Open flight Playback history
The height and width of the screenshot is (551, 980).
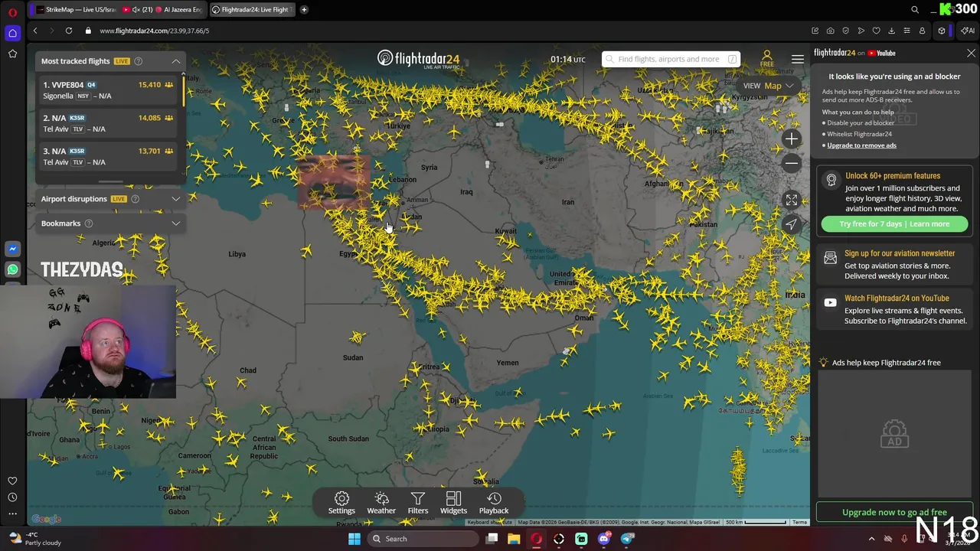[494, 503]
